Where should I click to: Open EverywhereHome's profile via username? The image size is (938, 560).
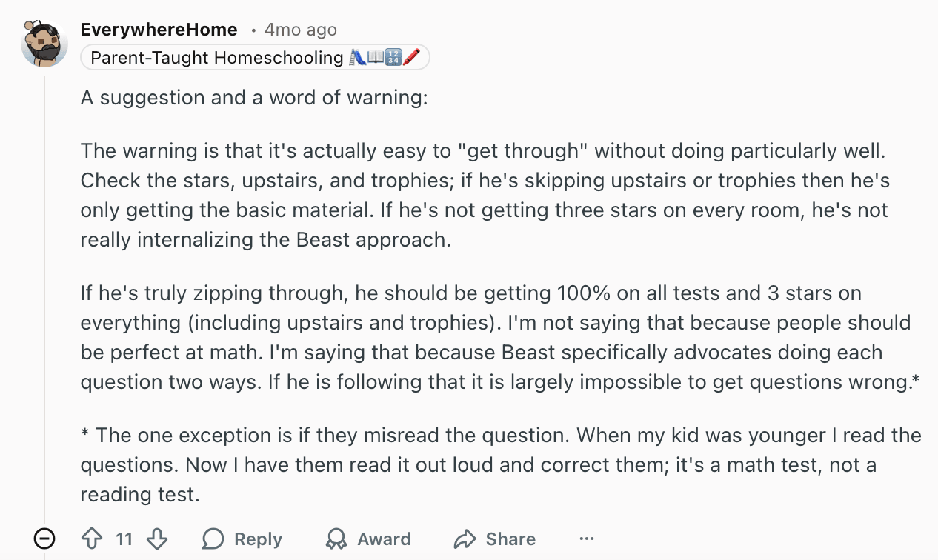[159, 30]
